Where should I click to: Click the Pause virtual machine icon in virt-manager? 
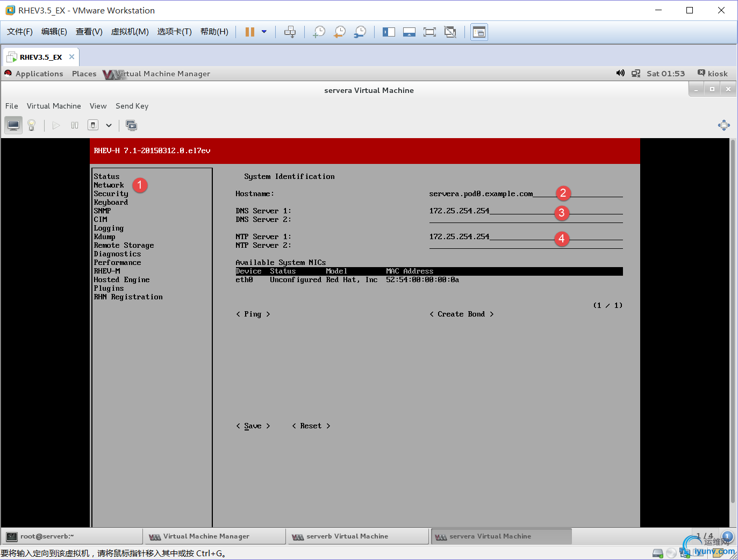(75, 125)
